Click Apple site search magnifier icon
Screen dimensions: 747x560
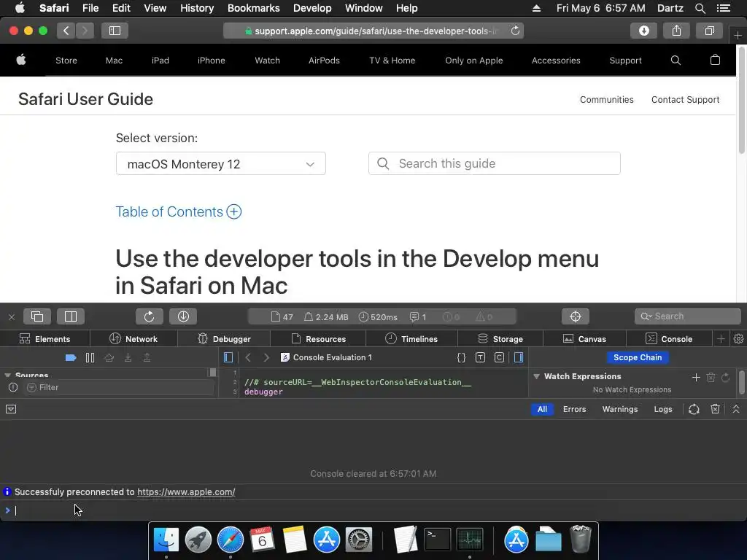click(676, 60)
